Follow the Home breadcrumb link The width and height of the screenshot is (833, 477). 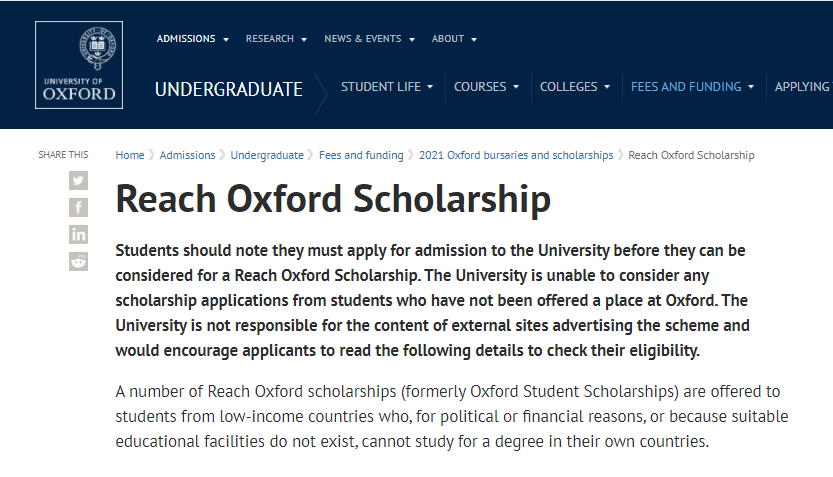(x=130, y=155)
